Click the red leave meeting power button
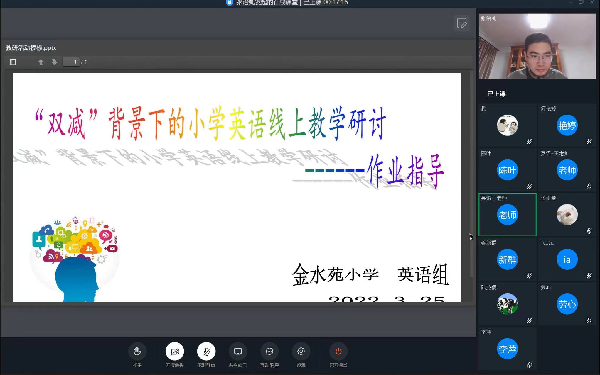 338,352
